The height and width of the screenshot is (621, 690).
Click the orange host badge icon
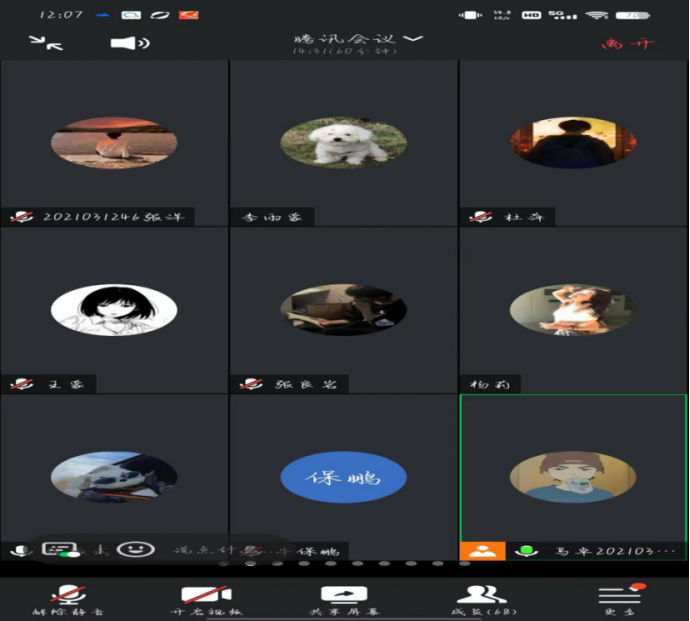point(482,551)
